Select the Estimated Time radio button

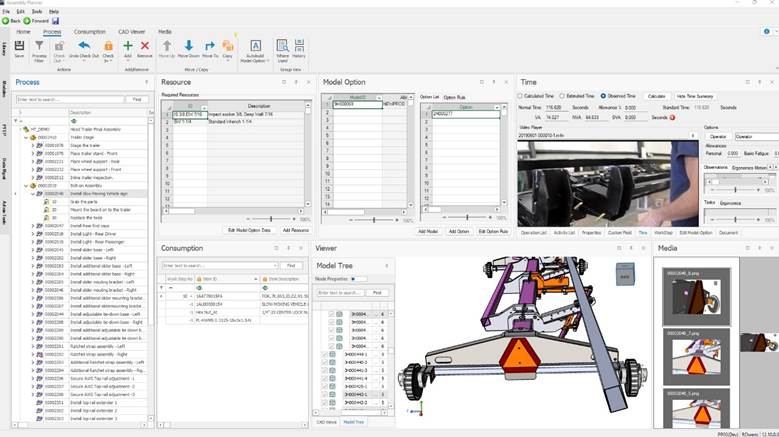coord(561,96)
